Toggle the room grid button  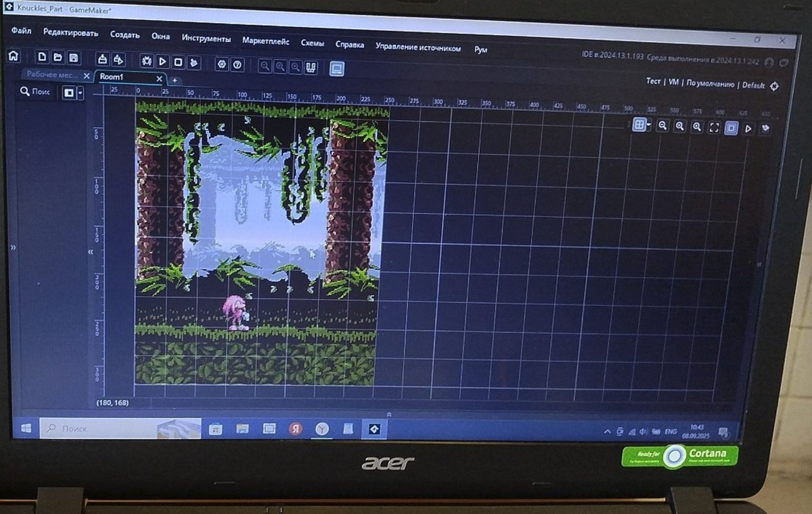639,125
